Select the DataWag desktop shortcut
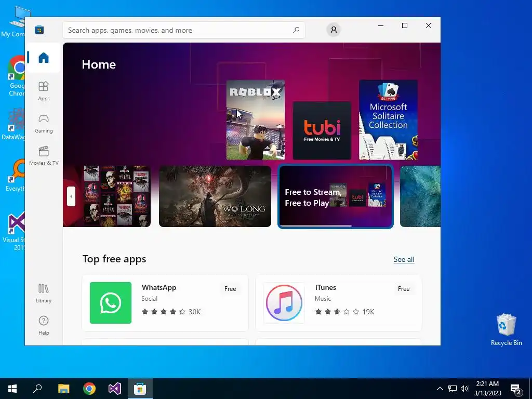The width and height of the screenshot is (532, 399). (14, 124)
